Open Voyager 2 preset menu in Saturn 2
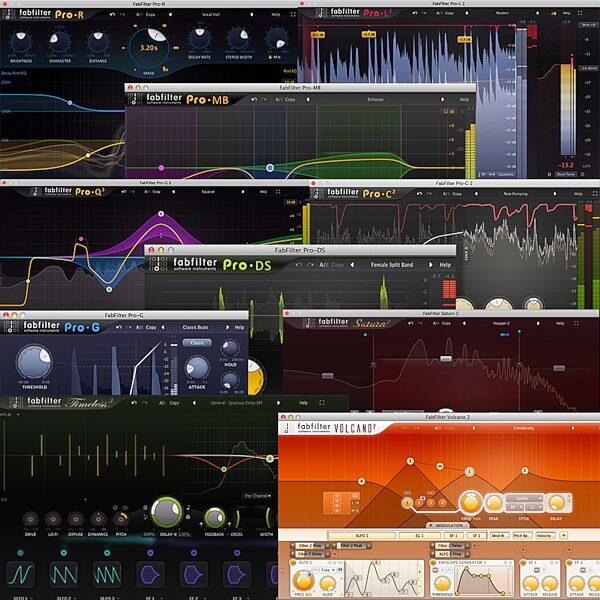Viewport: 600px width, 600px height. [x=501, y=323]
